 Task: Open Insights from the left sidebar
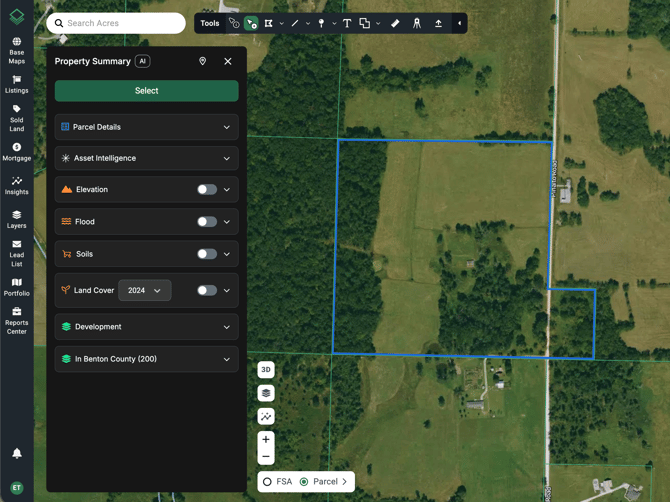click(17, 186)
